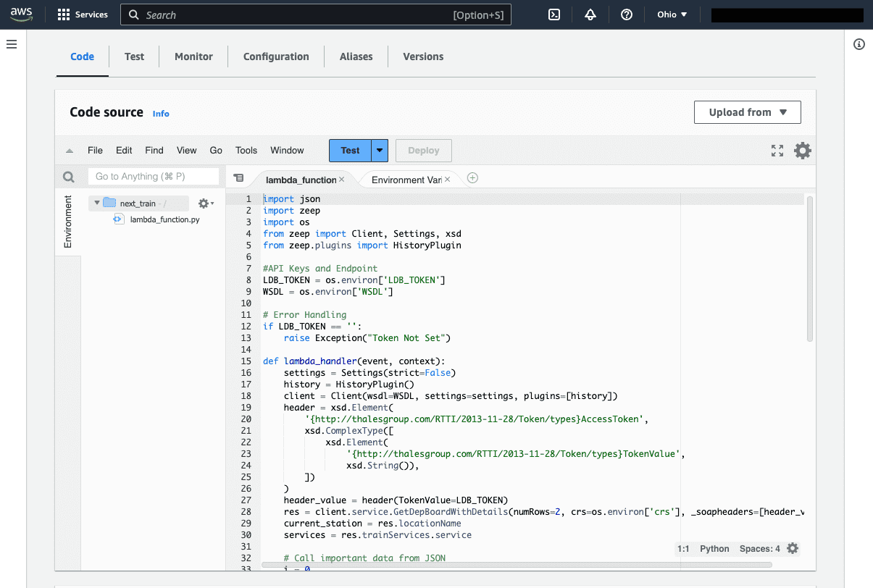This screenshot has height=588, width=873.
Task: Open the Window menu
Action: coord(287,151)
